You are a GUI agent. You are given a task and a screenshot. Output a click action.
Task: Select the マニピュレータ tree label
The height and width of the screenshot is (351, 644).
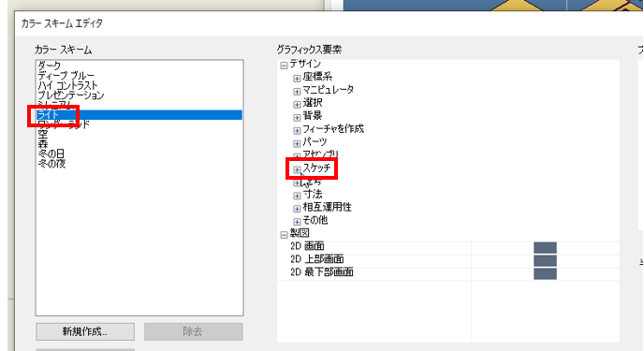pos(329,90)
